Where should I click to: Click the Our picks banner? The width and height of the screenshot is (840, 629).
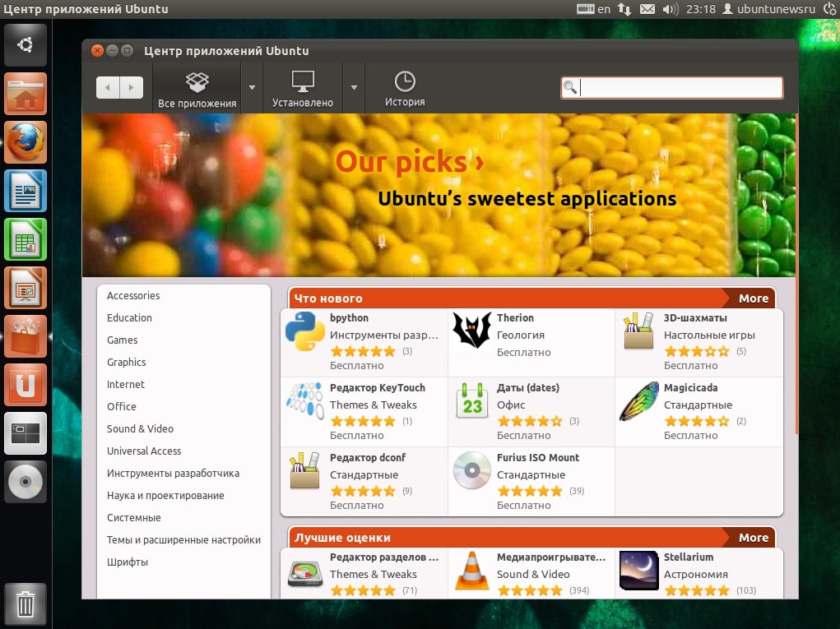(x=439, y=195)
